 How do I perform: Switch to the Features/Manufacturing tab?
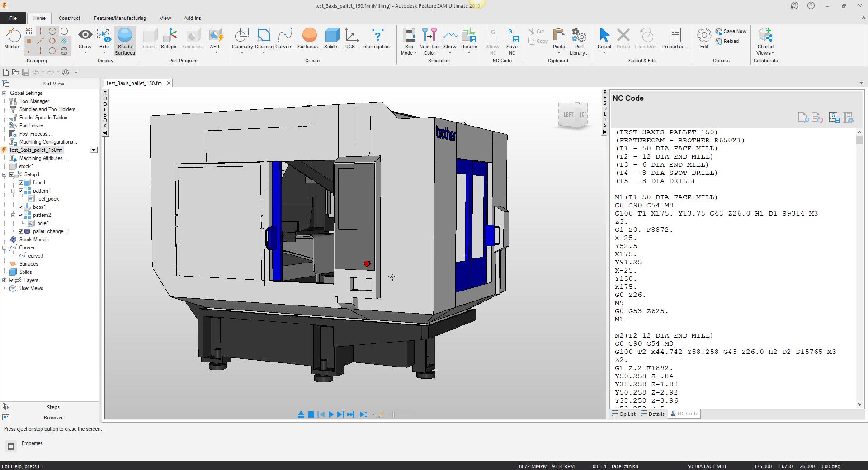pos(120,18)
